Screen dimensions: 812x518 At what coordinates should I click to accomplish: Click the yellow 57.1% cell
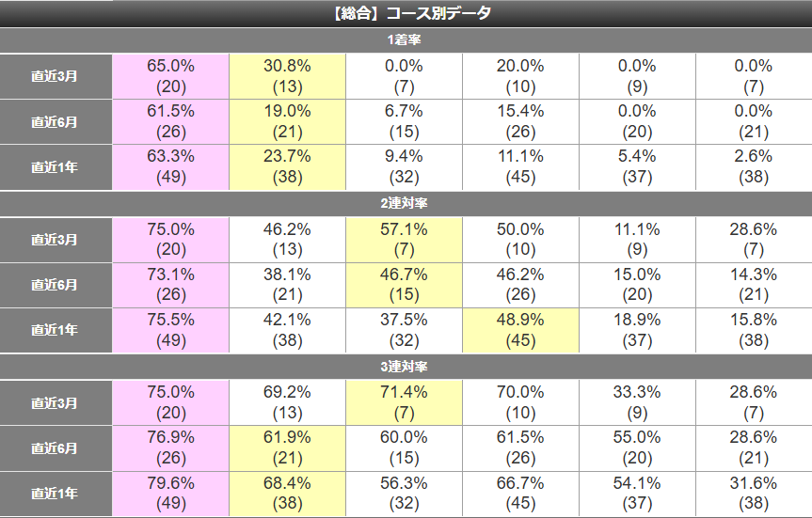[404, 240]
